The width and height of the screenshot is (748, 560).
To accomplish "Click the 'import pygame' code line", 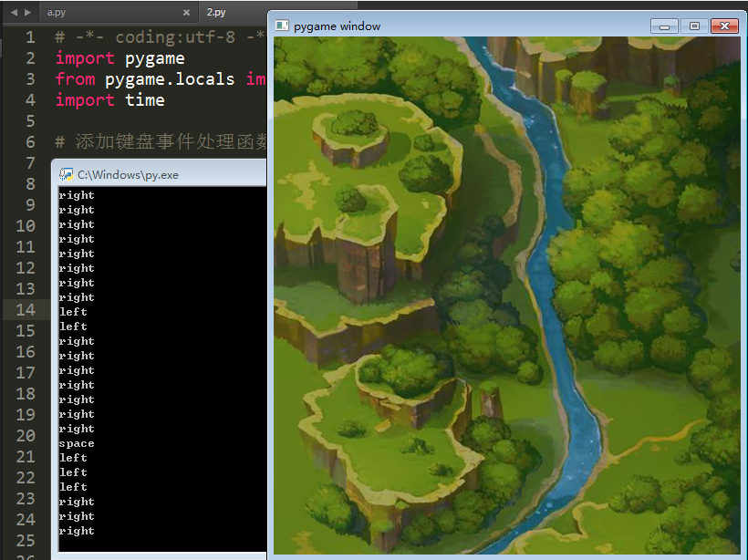I will click(119, 58).
